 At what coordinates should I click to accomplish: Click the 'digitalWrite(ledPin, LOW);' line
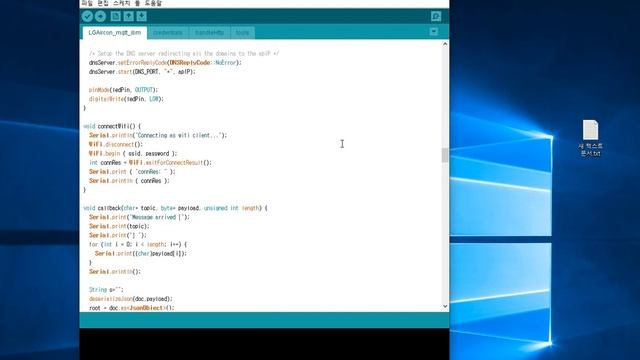(126, 99)
